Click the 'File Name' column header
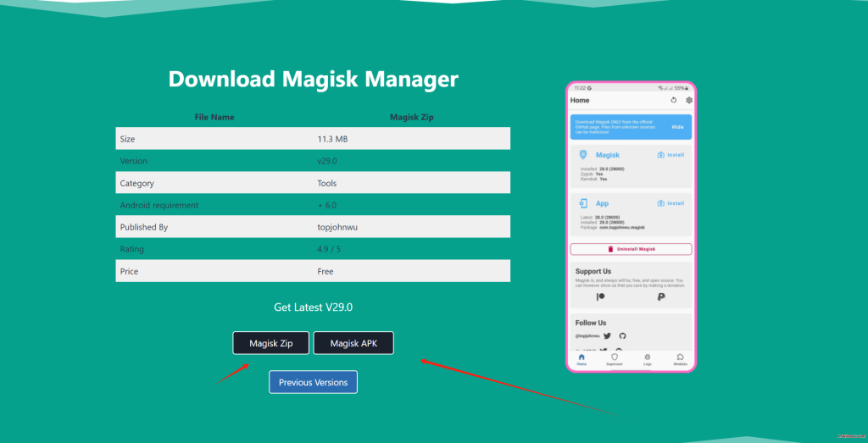Image resolution: width=868 pixels, height=443 pixels. [x=214, y=117]
